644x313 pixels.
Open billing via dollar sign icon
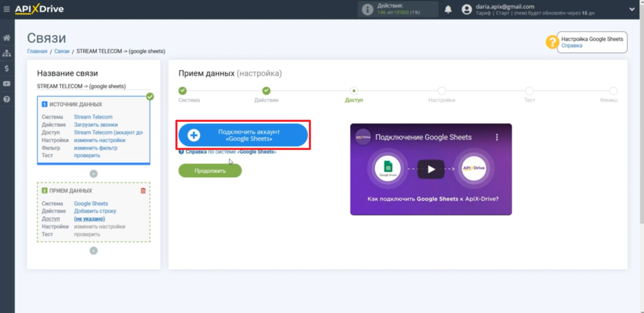click(7, 69)
